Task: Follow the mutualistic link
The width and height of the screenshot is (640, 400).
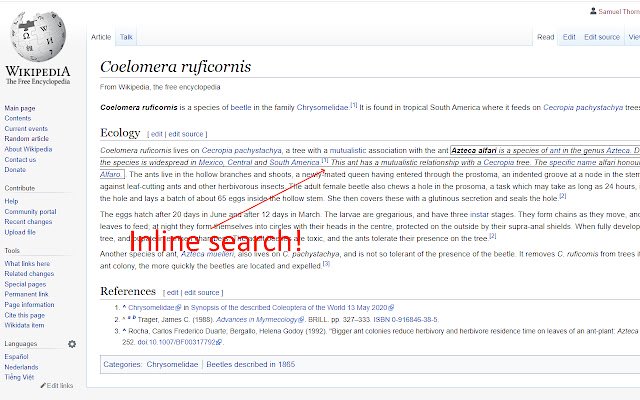Action: pos(348,151)
